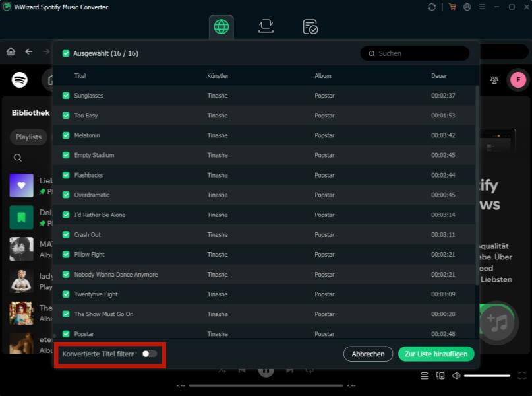This screenshot has height=396, width=532.
Task: Click Sunglasses duration 00:02:37
Action: 443,96
